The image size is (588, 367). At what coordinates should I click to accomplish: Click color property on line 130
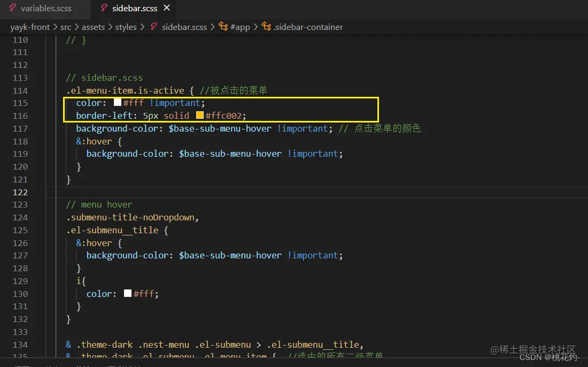tap(99, 294)
